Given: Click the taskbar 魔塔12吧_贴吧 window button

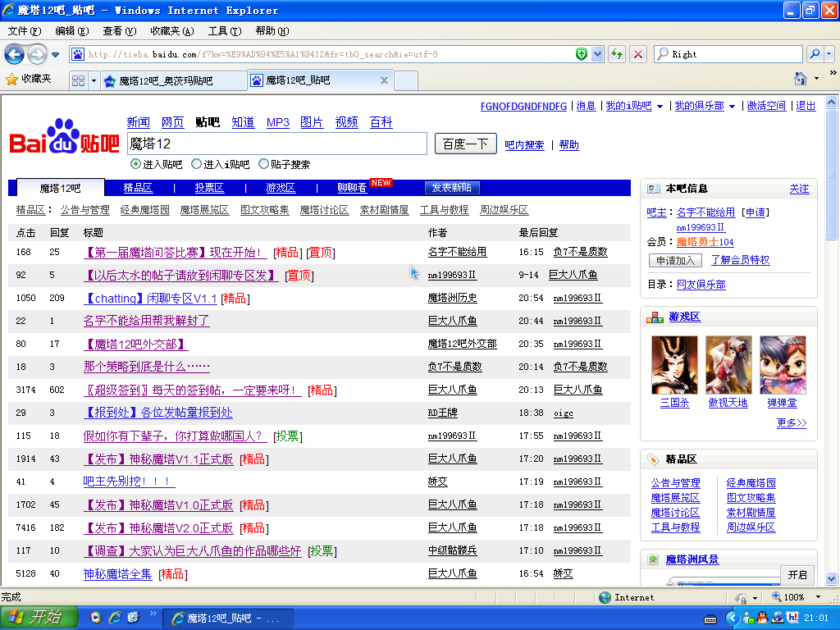Looking at the screenshot, I should [228, 619].
